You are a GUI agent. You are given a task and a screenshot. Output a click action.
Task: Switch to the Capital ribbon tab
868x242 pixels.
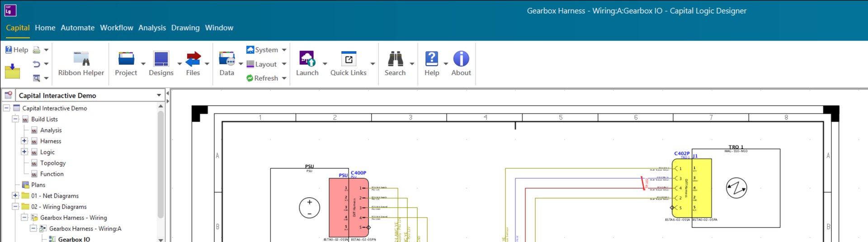tap(18, 28)
